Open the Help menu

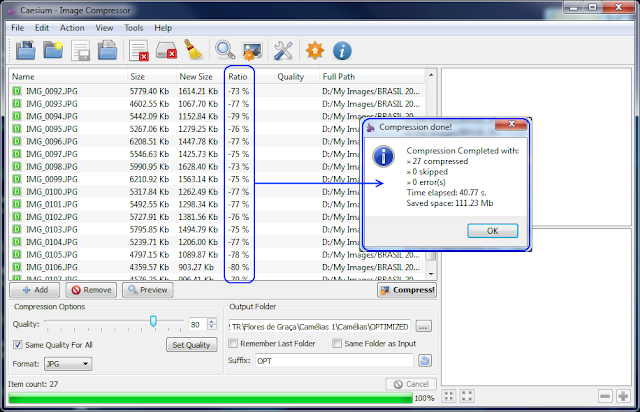click(x=163, y=28)
